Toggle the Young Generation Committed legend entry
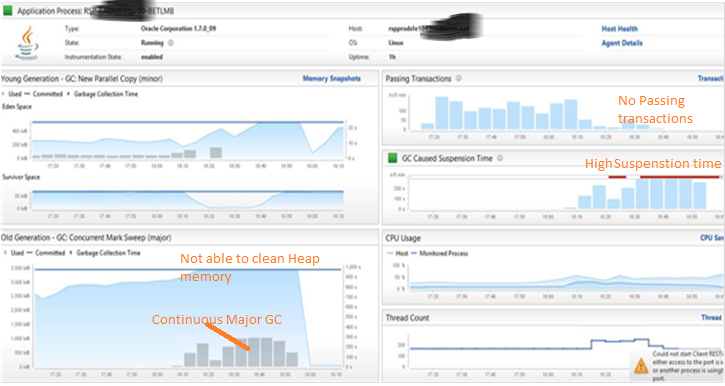725x386 pixels. (x=43, y=94)
